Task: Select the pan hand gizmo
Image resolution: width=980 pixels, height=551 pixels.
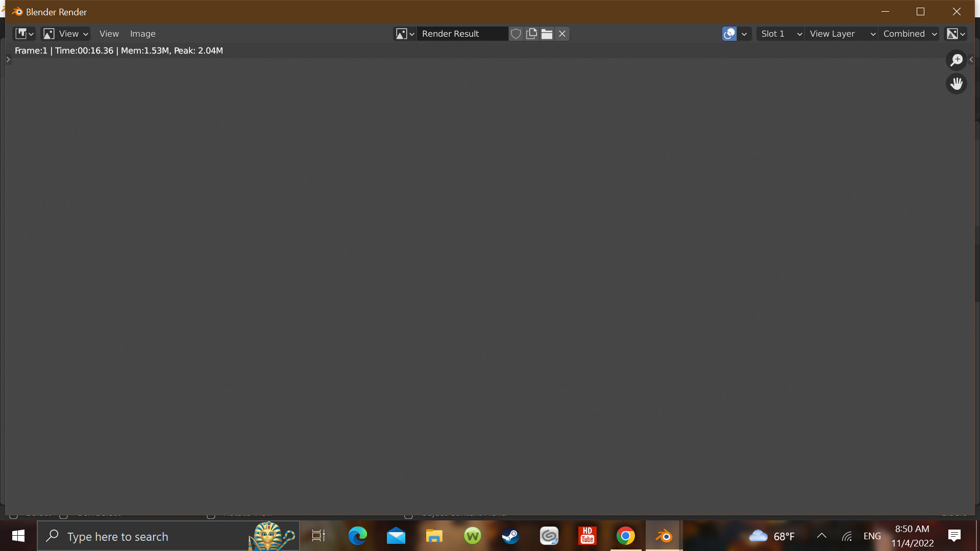Action: click(957, 84)
